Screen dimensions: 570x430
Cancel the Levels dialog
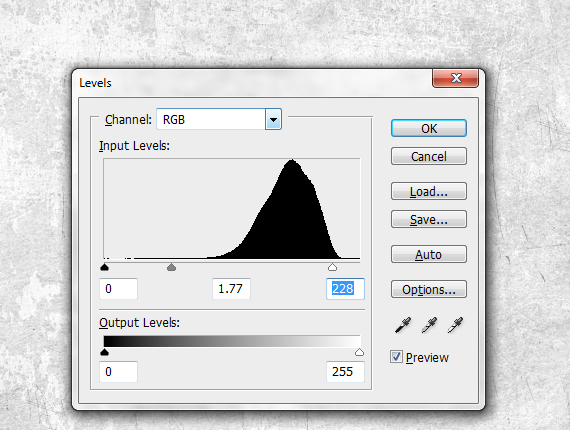pos(429,156)
